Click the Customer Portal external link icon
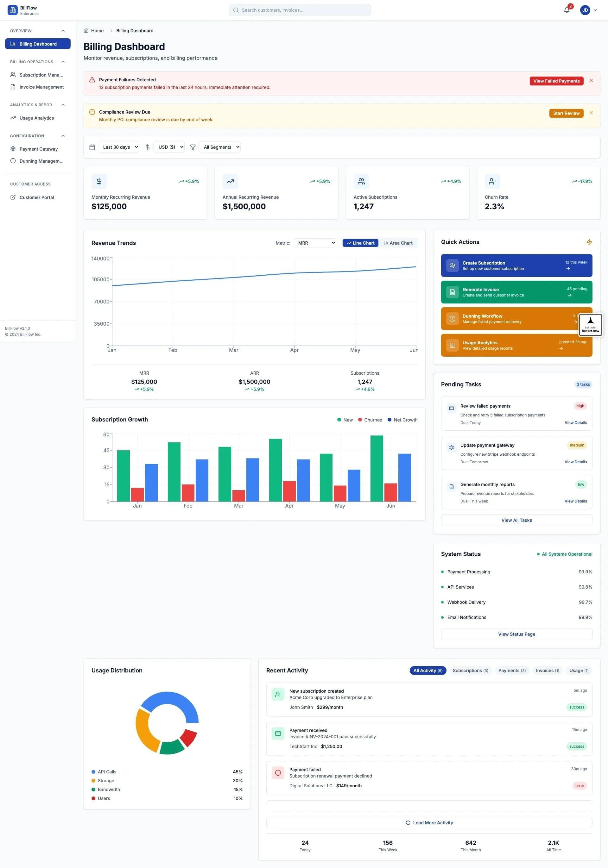608x868 pixels. click(x=13, y=197)
